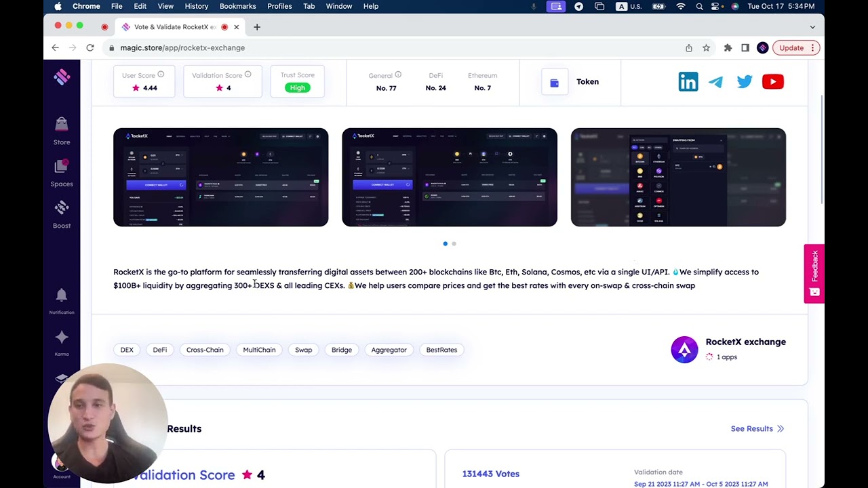Open macOS Spotlight search
This screenshot has height=488, width=868.
coord(699,6)
